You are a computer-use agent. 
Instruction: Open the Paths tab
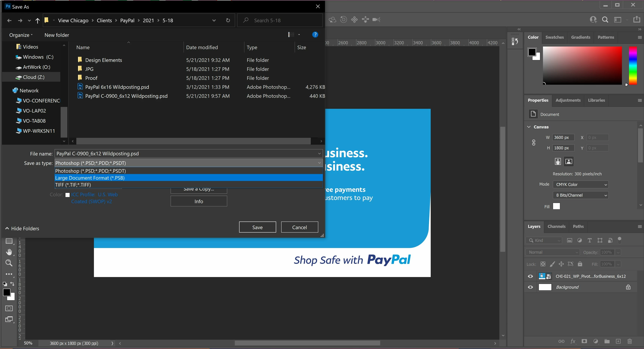[x=578, y=226]
